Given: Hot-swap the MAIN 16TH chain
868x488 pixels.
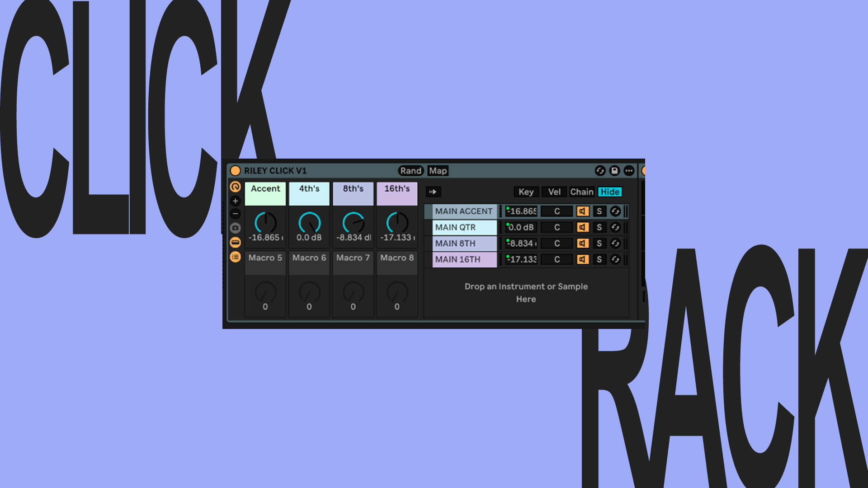Looking at the screenshot, I should [615, 259].
